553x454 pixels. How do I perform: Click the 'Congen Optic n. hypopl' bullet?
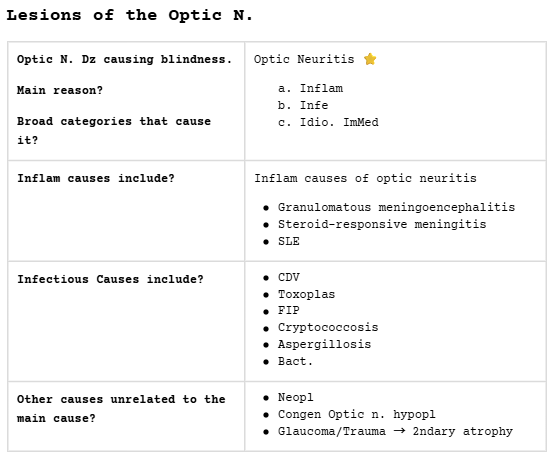coord(357,414)
